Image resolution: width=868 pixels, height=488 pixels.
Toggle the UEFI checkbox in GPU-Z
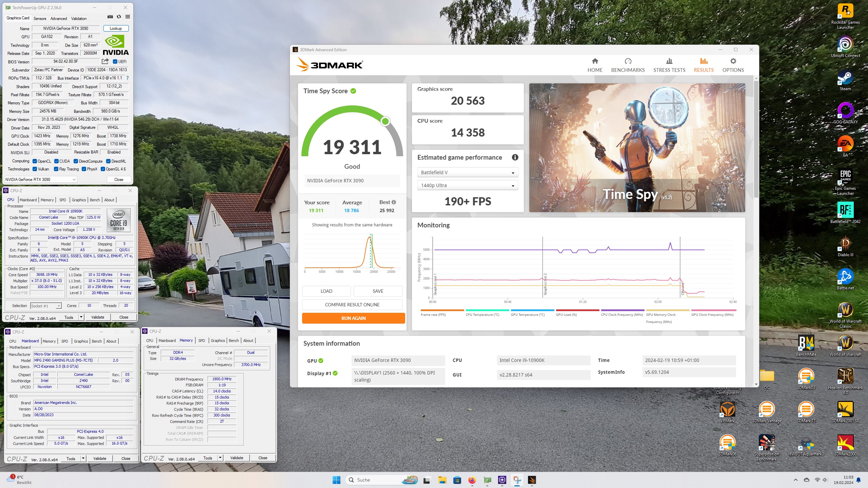coord(115,62)
